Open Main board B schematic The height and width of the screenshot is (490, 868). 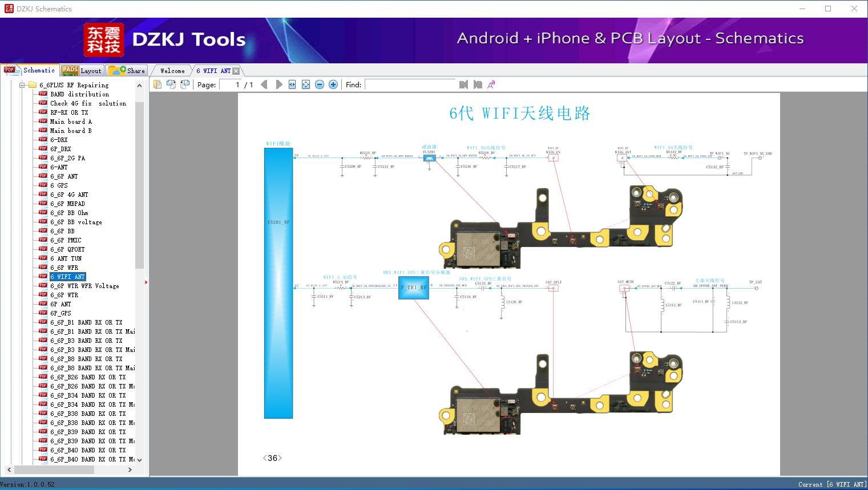[71, 131]
